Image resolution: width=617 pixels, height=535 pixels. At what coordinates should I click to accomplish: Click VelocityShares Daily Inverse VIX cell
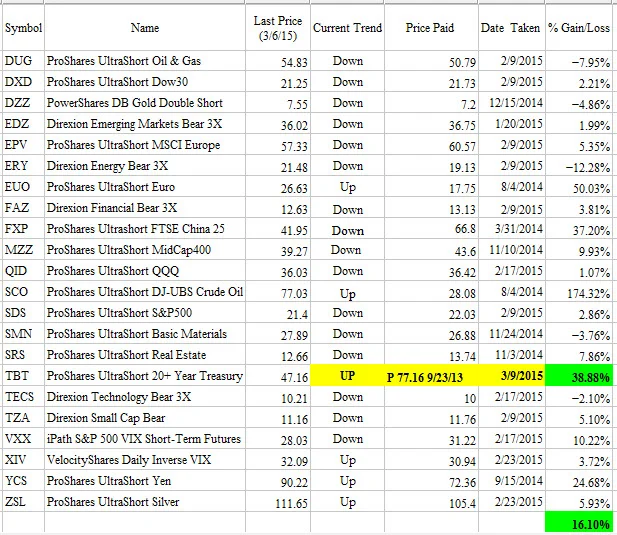tap(145, 459)
